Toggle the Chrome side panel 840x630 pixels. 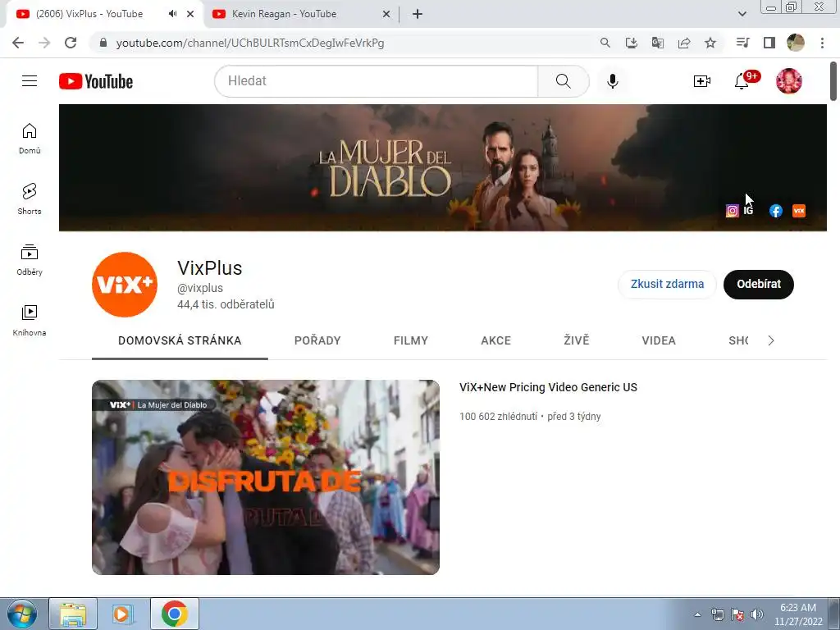coord(769,43)
